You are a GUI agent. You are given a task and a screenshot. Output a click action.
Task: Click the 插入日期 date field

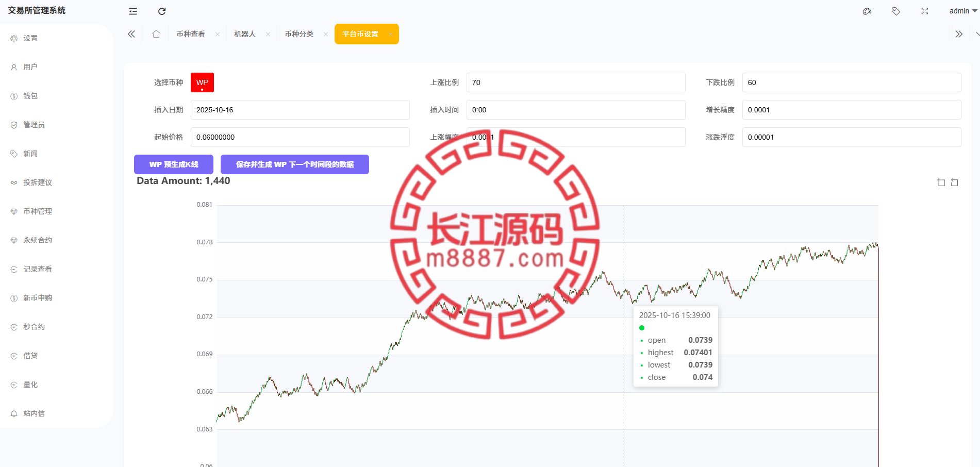(x=300, y=110)
